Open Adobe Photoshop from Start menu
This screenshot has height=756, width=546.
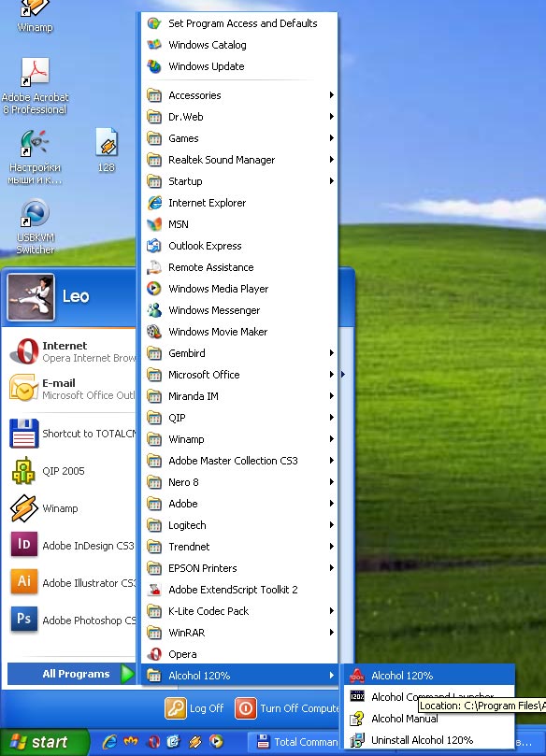pyautogui.click(x=72, y=620)
